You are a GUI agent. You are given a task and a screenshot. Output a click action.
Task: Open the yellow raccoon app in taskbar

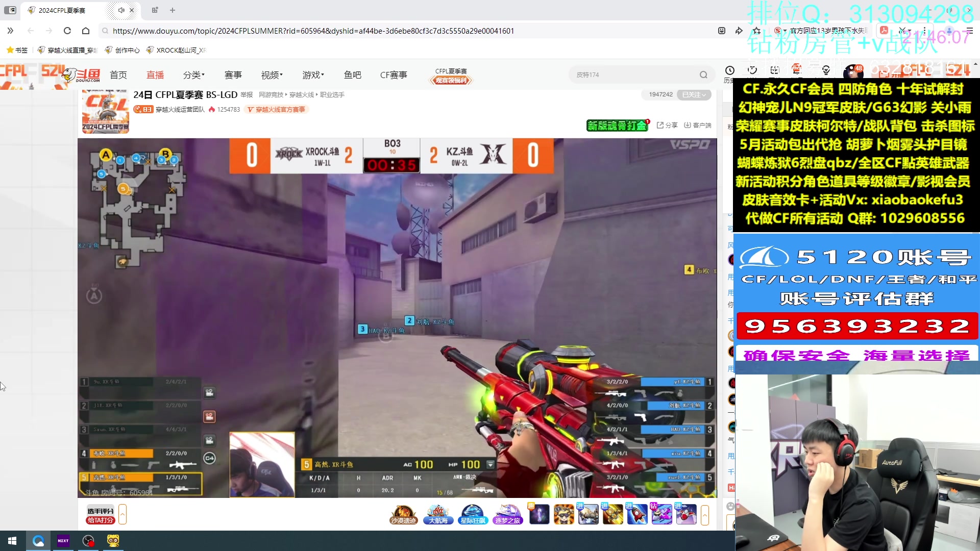coord(113,541)
